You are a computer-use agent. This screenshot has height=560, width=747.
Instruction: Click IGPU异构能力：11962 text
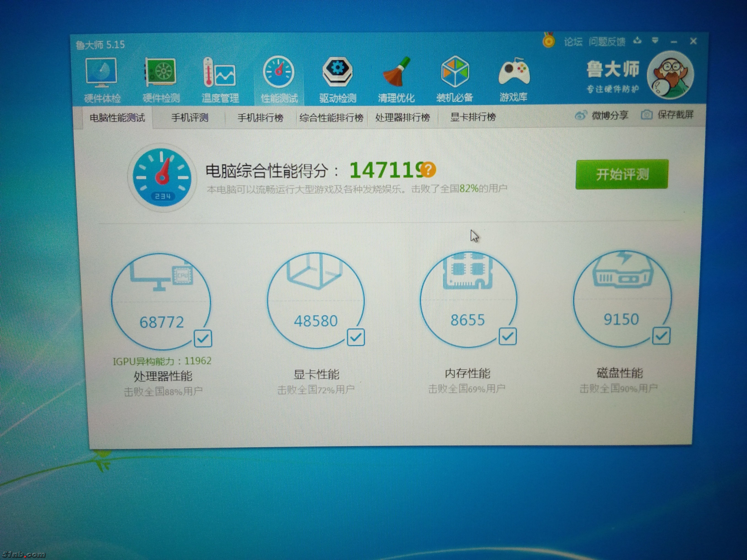point(162,361)
